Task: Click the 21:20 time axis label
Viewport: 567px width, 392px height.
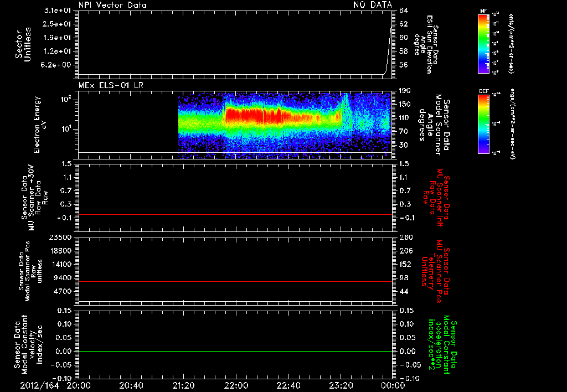Action: [184, 385]
